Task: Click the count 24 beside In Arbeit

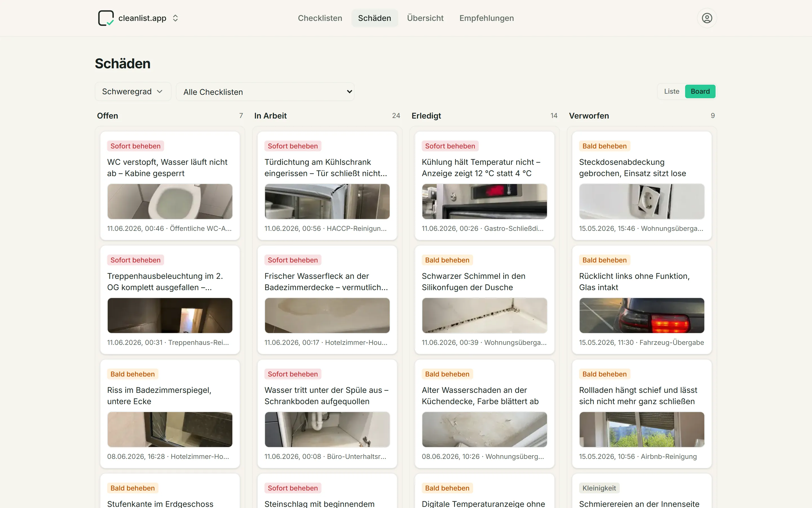Action: (396, 116)
